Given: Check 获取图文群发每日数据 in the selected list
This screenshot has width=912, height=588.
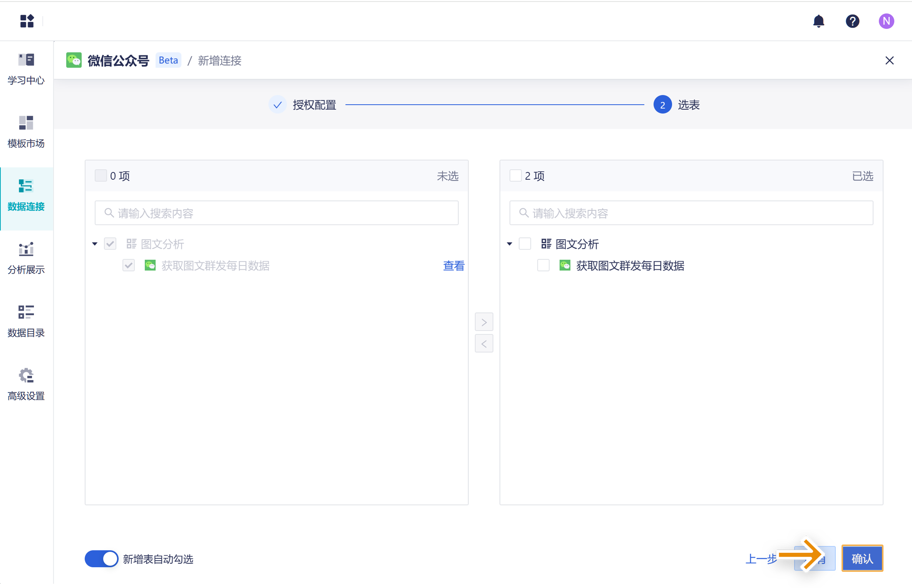Looking at the screenshot, I should (x=543, y=266).
